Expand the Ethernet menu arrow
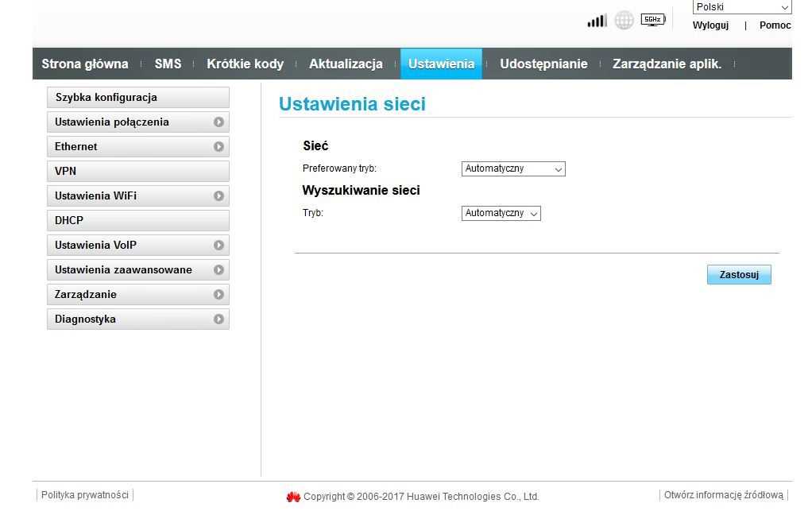This screenshot has height=511, width=812. pos(218,146)
